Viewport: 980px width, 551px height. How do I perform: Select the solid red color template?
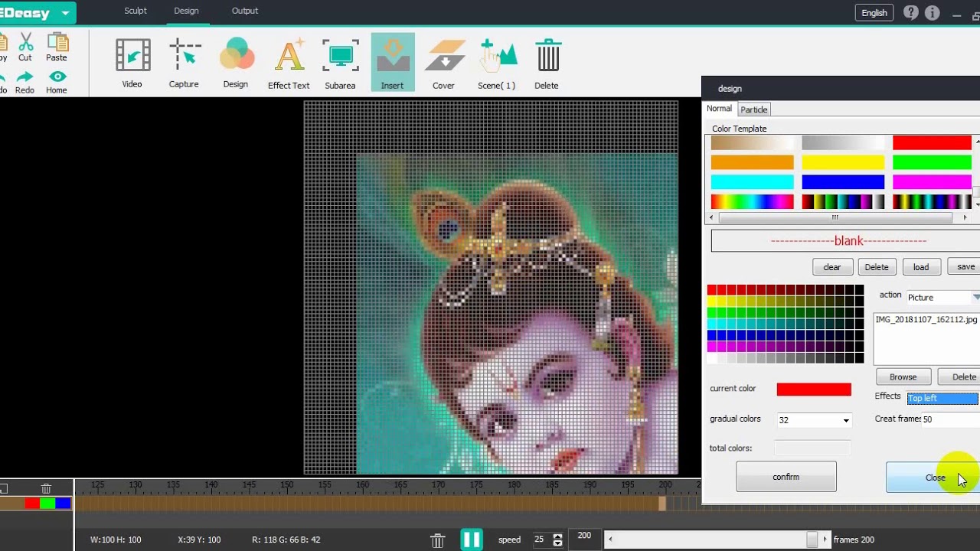click(x=932, y=142)
